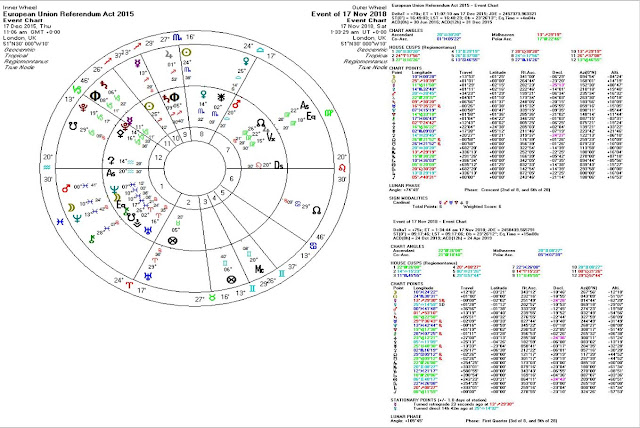The width and height of the screenshot is (640, 428).
Task: Select the Sun glyph in the outer wheel
Action: pyautogui.click(x=186, y=52)
